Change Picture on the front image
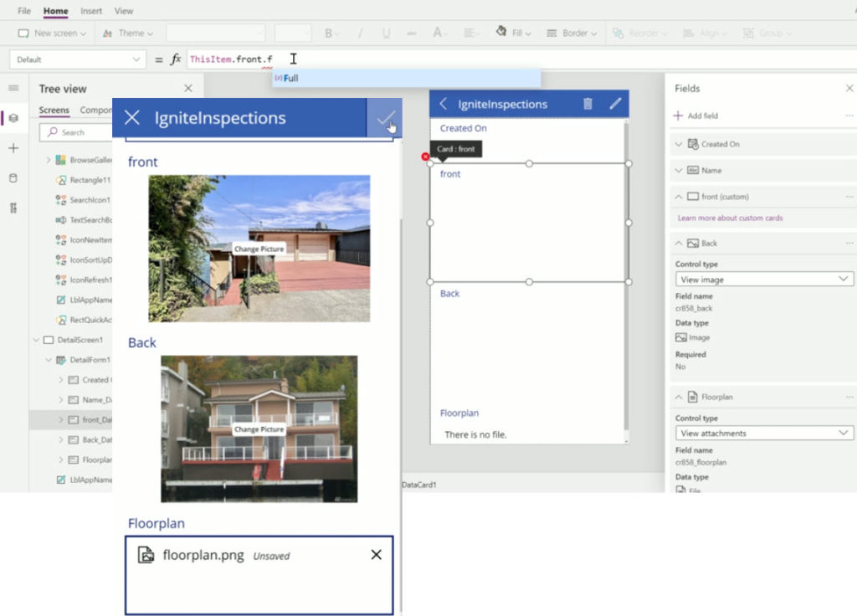 tap(259, 249)
